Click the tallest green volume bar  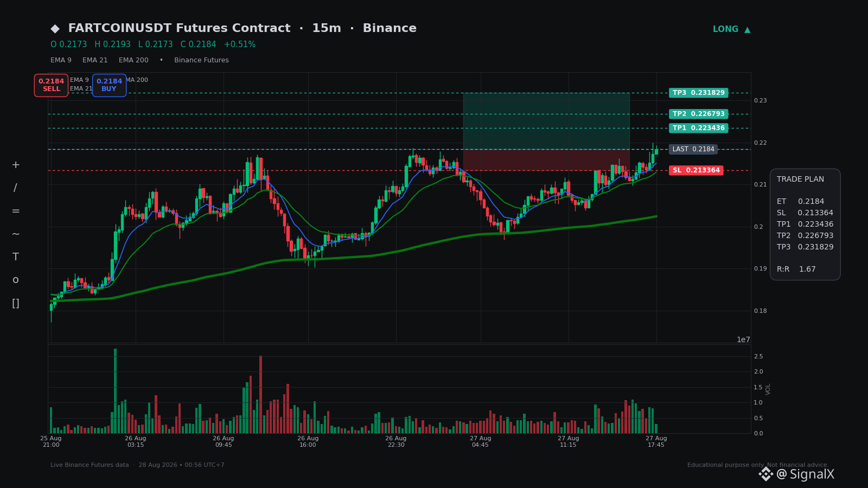pyautogui.click(x=115, y=391)
